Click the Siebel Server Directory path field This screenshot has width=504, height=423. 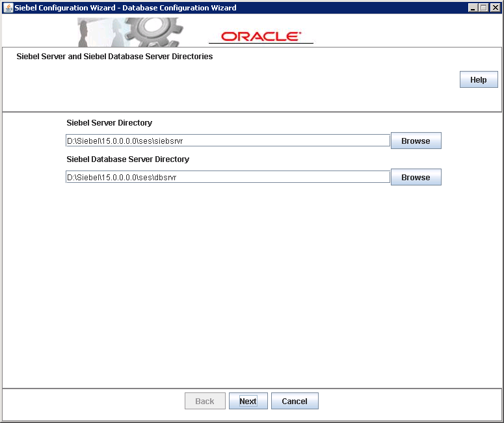pos(228,141)
